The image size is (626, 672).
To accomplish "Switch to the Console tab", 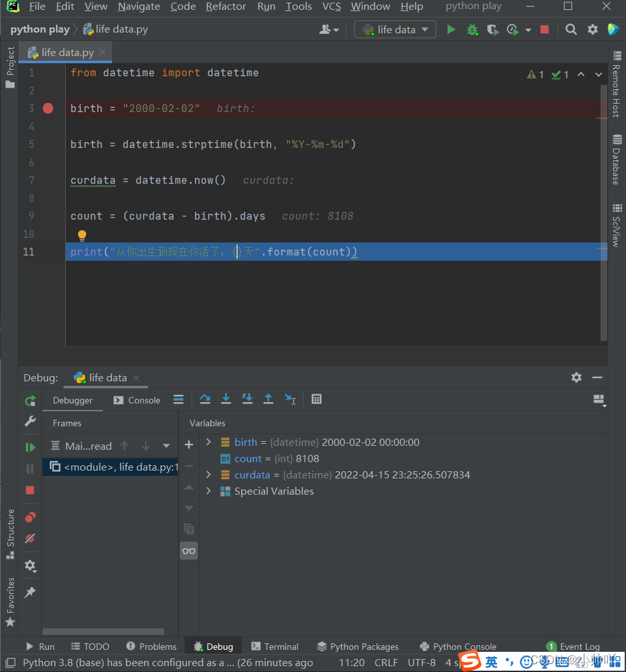I will click(x=137, y=400).
